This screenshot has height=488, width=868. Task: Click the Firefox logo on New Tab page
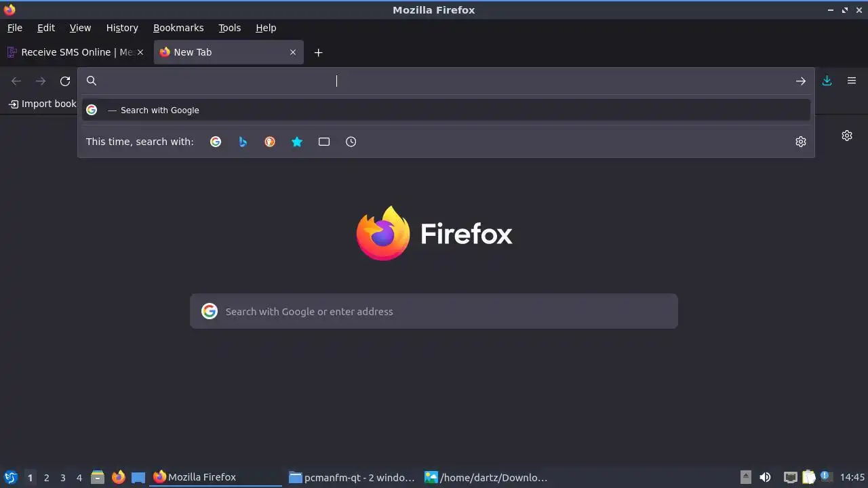[434, 233]
